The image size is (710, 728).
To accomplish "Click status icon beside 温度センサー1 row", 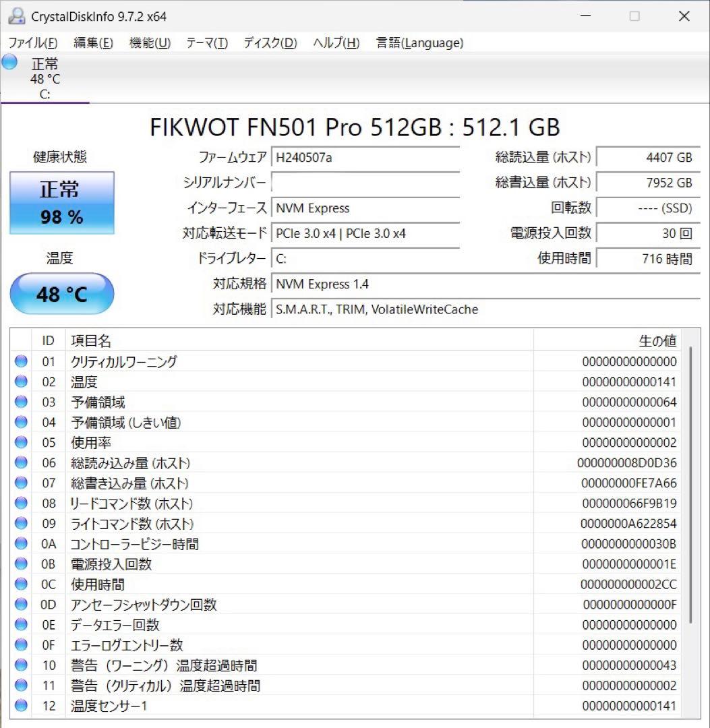I will (x=20, y=706).
